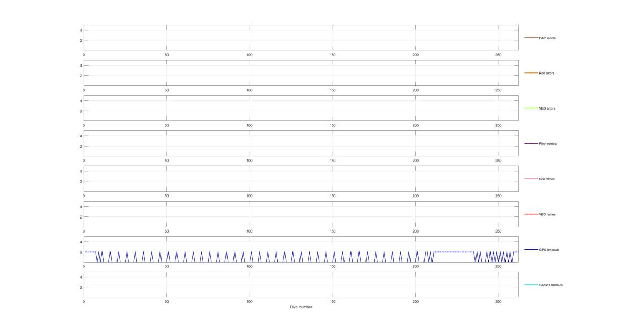Click the green VBD errors legend line
The height and width of the screenshot is (334, 644).
pyautogui.click(x=531, y=108)
